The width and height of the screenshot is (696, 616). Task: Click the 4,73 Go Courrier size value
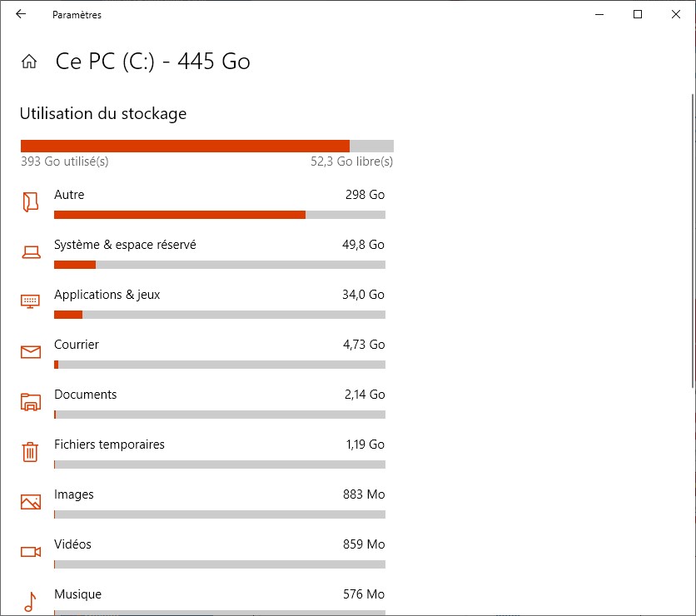365,345
